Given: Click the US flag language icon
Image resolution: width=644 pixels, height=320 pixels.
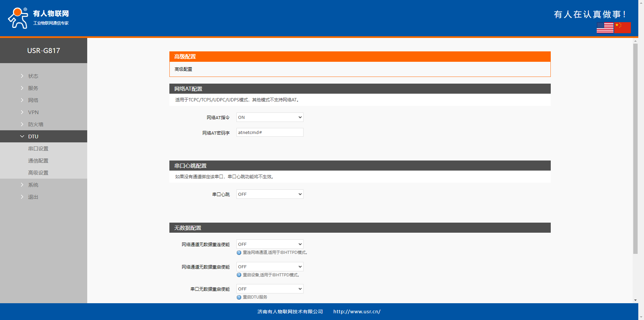Looking at the screenshot, I should coord(605,28).
